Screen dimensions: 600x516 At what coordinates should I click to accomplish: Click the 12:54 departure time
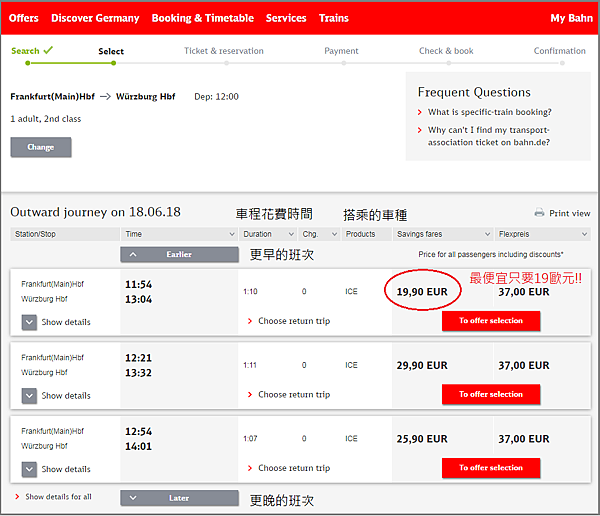139,431
